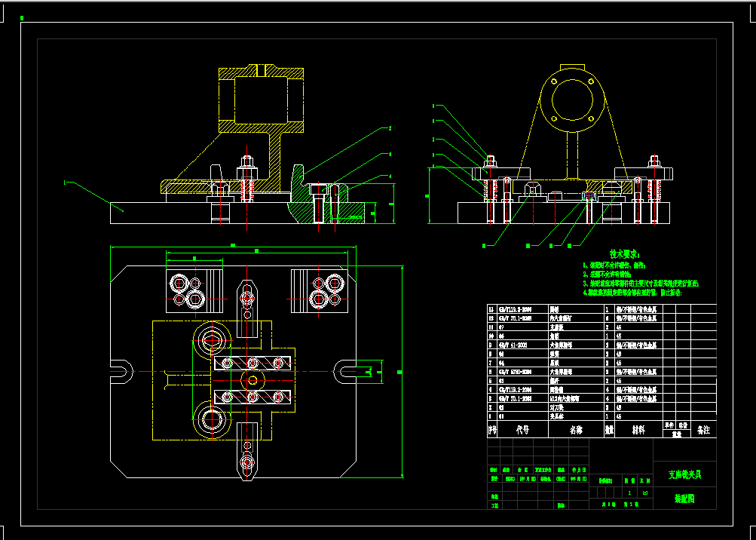
Task: Select the "名称" column header
Action: [576, 430]
